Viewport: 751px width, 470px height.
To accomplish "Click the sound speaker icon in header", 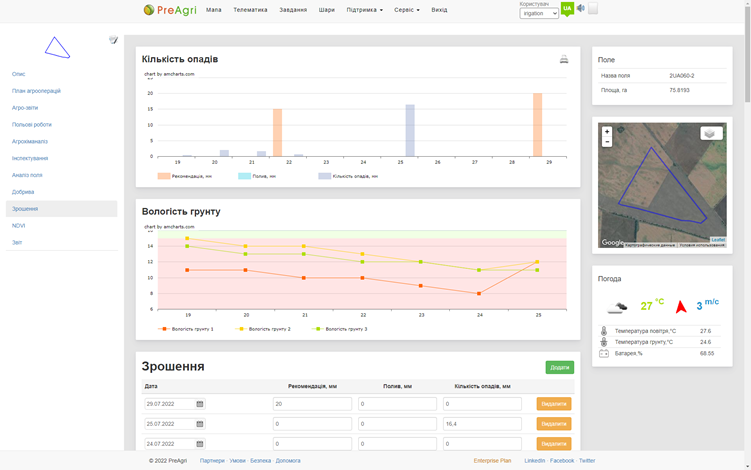I will click(581, 9).
